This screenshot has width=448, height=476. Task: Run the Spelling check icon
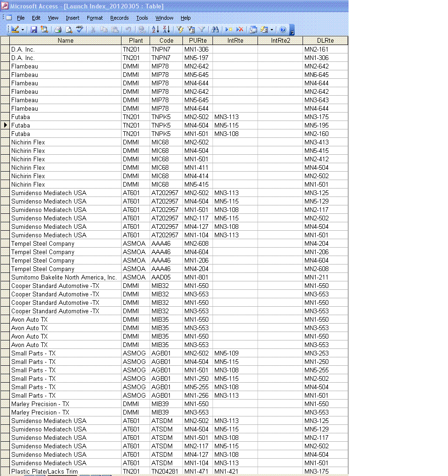tap(80, 30)
